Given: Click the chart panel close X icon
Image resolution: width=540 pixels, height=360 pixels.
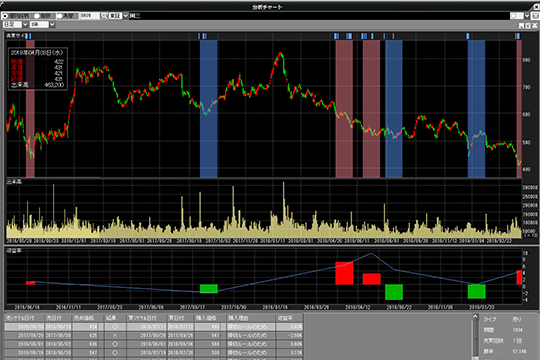Looking at the screenshot, I should (x=534, y=25).
